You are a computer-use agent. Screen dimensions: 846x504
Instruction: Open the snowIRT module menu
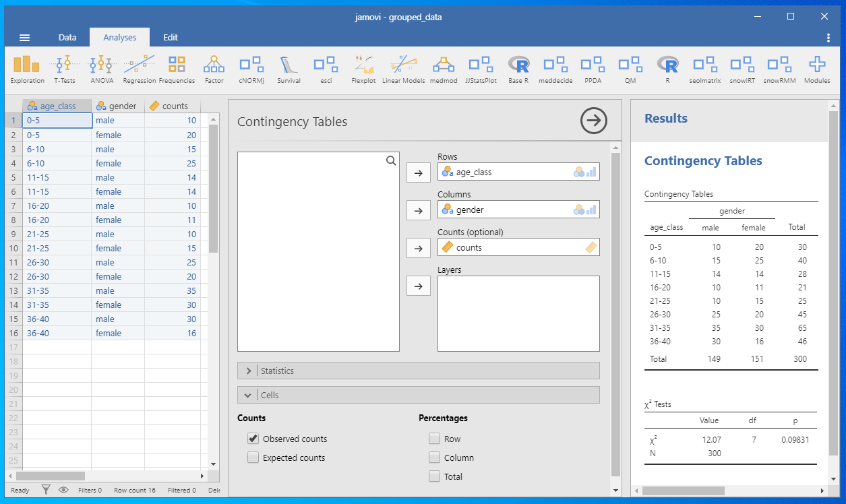(x=742, y=69)
